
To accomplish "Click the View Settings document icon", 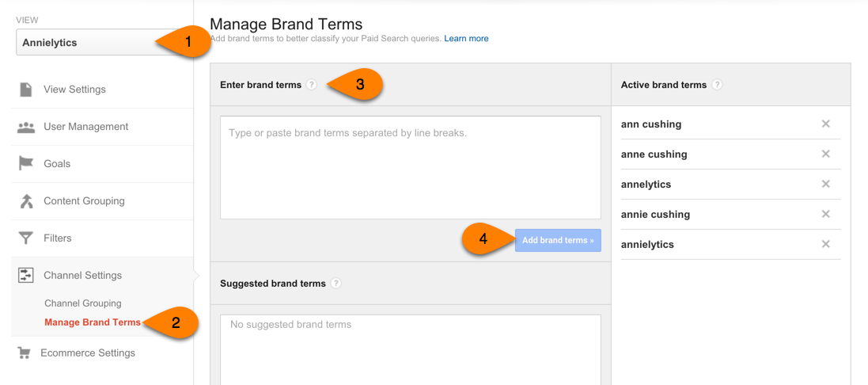I will point(26,90).
